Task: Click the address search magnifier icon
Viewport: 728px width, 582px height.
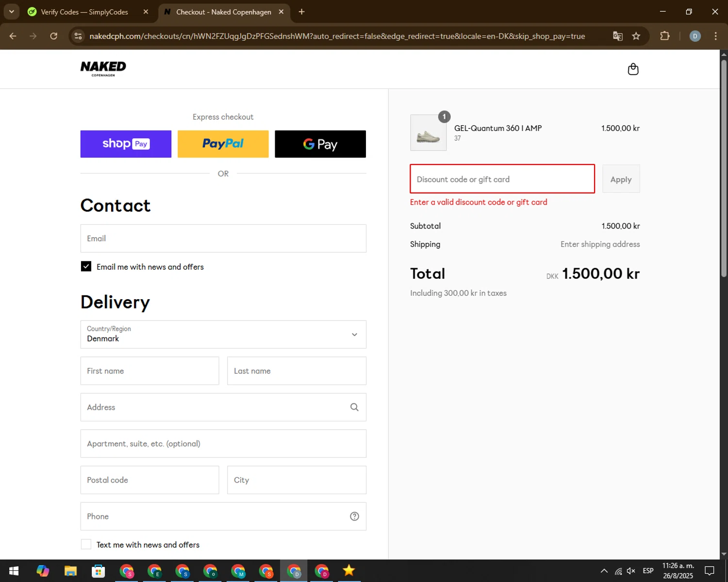Action: click(354, 407)
